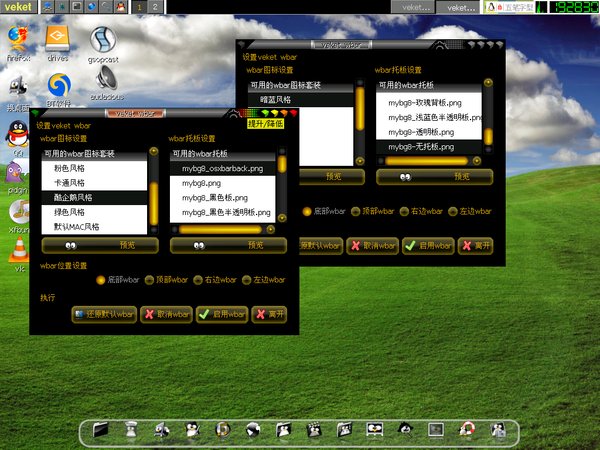600x450 pixels.
Task: Click 取消wbar button in back window
Action: (x=372, y=246)
